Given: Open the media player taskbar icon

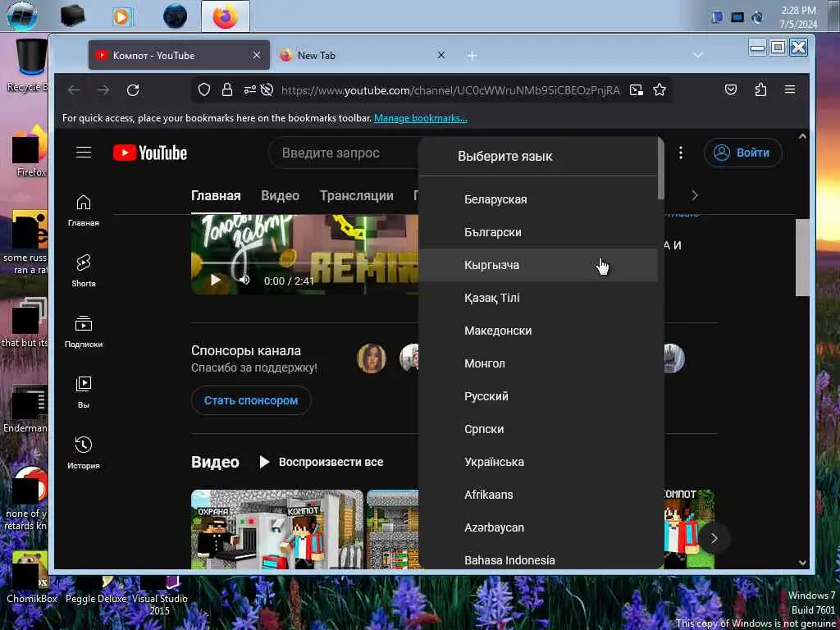Looking at the screenshot, I should click(x=122, y=16).
